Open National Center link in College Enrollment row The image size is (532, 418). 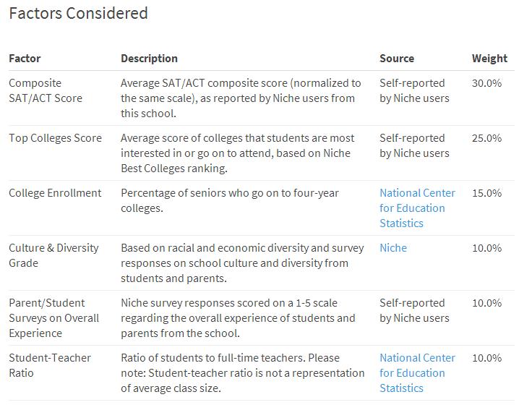point(417,208)
